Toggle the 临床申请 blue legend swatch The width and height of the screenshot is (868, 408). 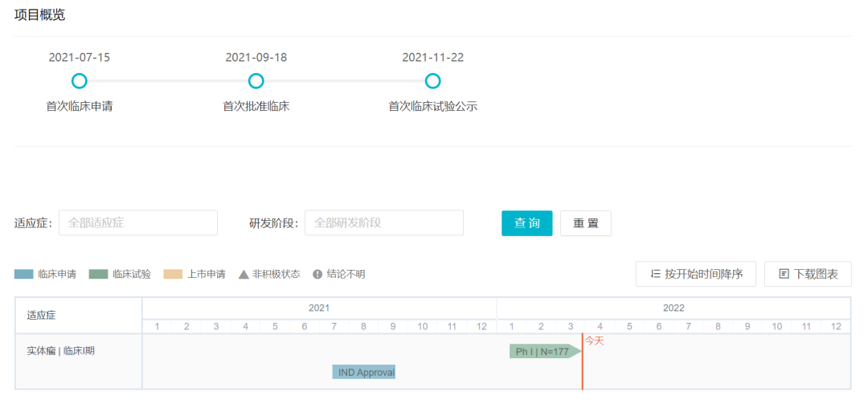tap(24, 274)
